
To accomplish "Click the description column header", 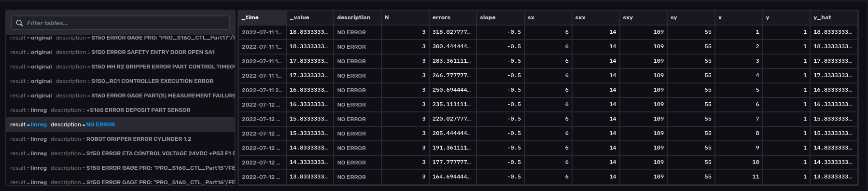I will (357, 18).
